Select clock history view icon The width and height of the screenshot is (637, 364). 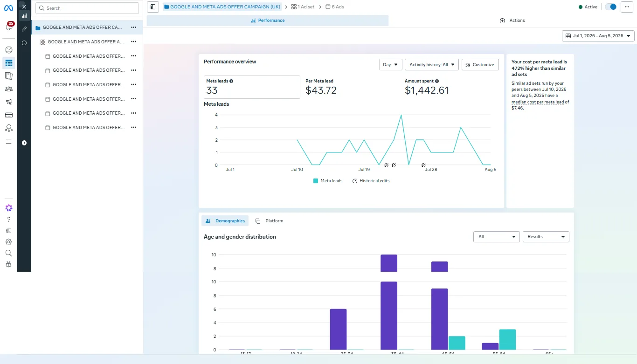(24, 43)
